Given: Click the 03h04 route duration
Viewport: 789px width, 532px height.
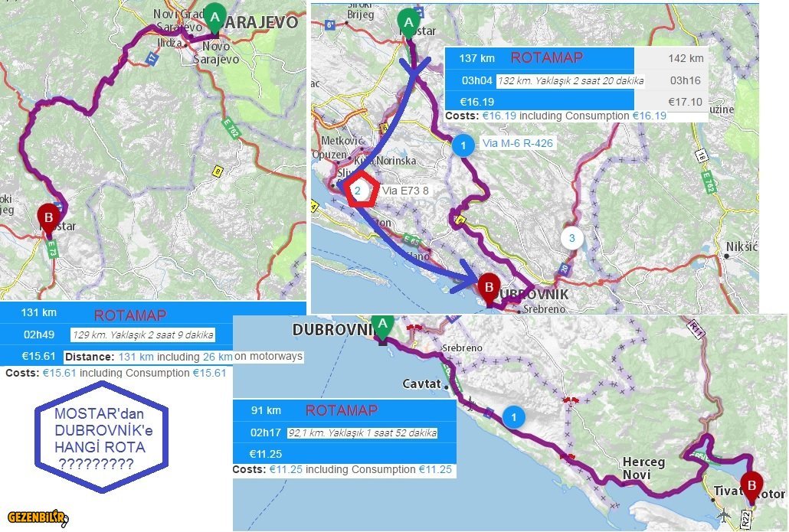Looking at the screenshot, I should point(477,80).
